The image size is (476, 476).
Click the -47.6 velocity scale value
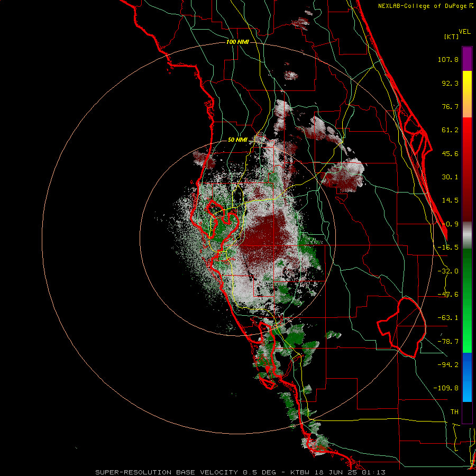pos(448,295)
